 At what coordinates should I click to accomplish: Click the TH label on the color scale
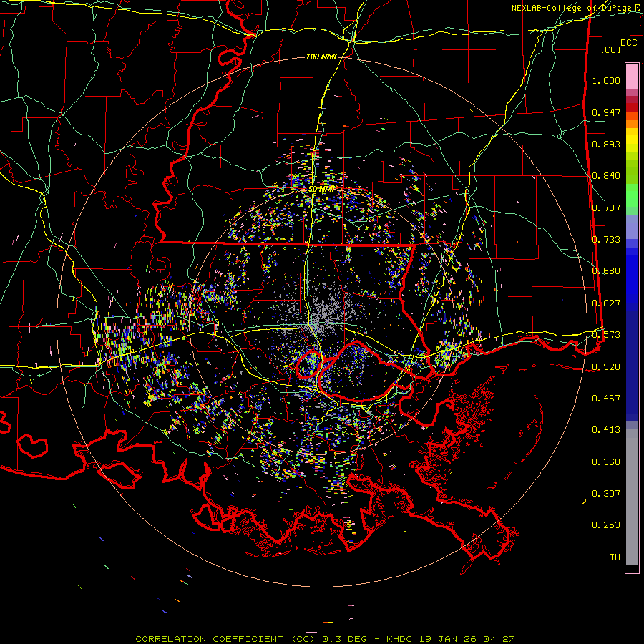[615, 557]
